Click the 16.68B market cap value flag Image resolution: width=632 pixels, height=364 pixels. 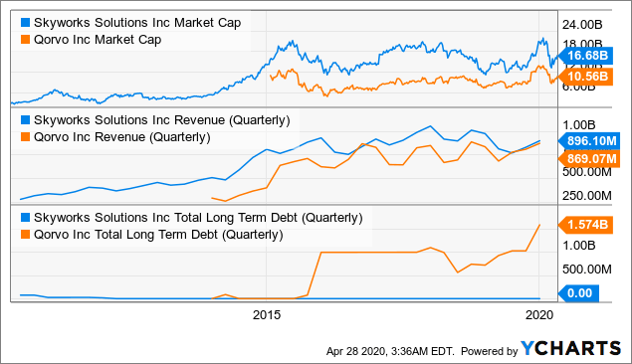click(586, 56)
